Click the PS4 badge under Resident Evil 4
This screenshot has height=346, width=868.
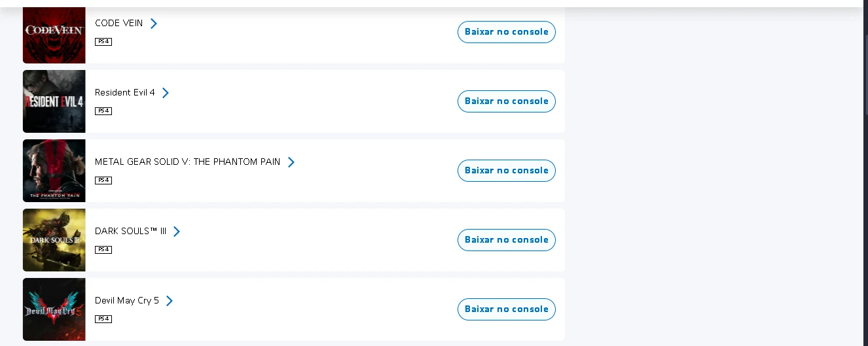tap(103, 111)
